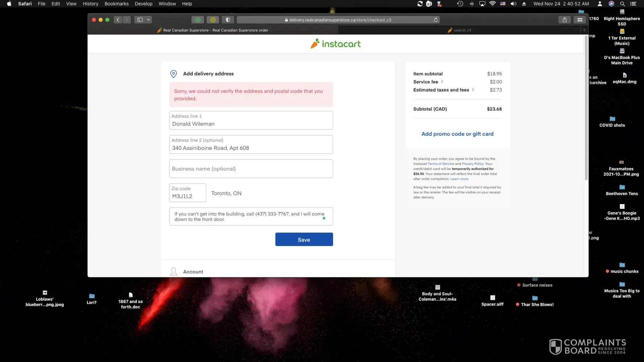
Task: Click the Business name optional field
Action: 251,169
